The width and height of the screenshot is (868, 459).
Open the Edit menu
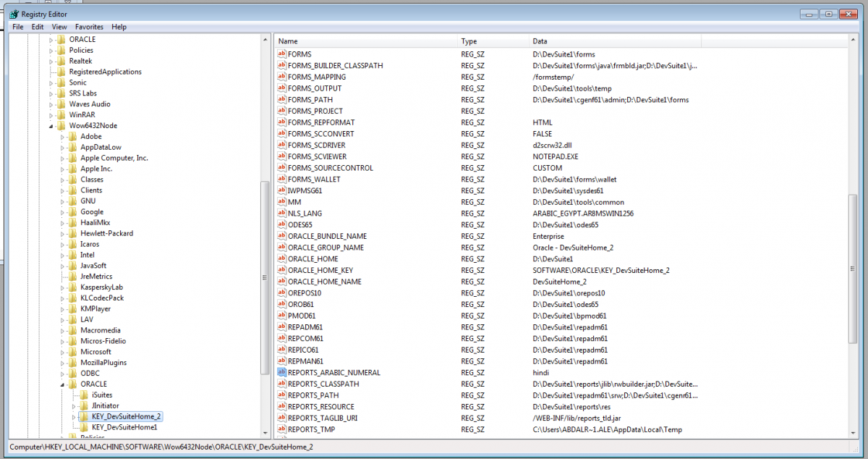point(38,27)
